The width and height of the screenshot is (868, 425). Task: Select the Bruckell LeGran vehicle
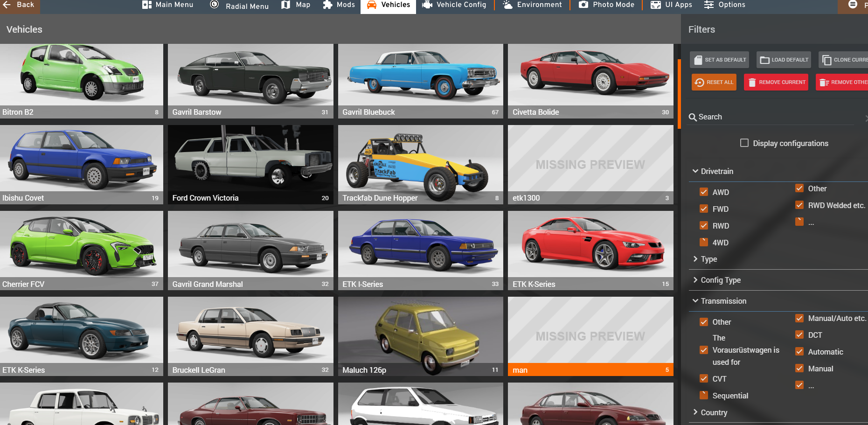point(250,336)
